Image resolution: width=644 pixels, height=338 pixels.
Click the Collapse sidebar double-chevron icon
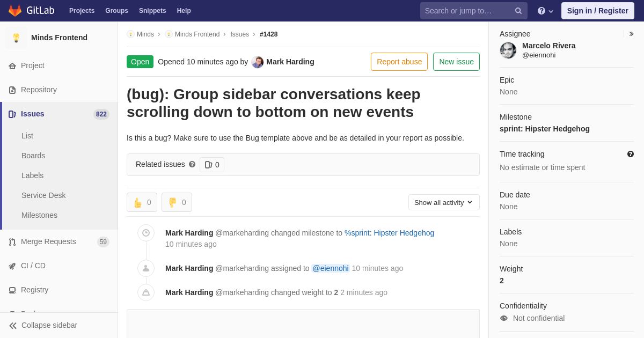tap(13, 326)
